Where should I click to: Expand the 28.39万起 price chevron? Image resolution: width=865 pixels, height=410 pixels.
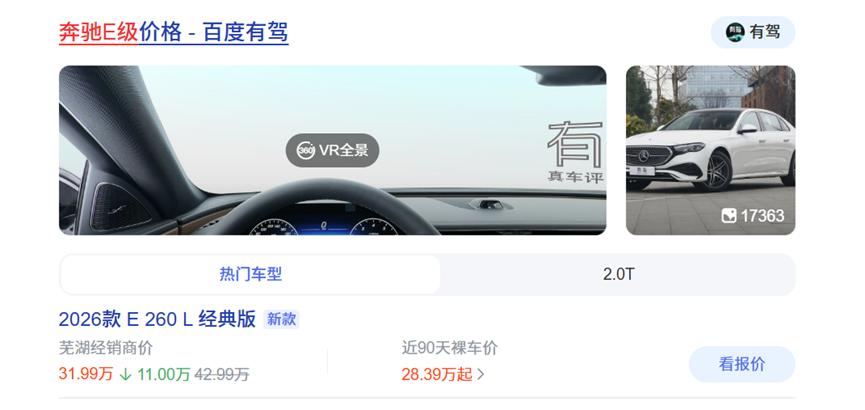[480, 375]
